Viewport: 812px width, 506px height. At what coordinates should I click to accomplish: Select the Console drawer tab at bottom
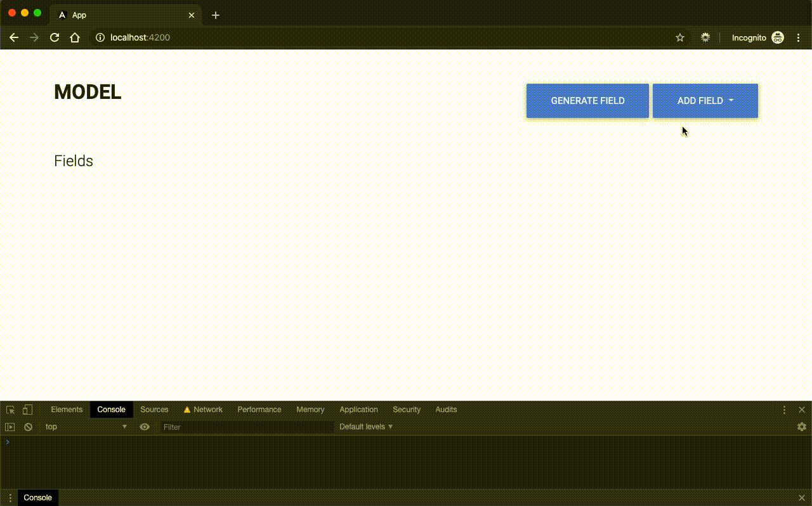click(x=37, y=498)
